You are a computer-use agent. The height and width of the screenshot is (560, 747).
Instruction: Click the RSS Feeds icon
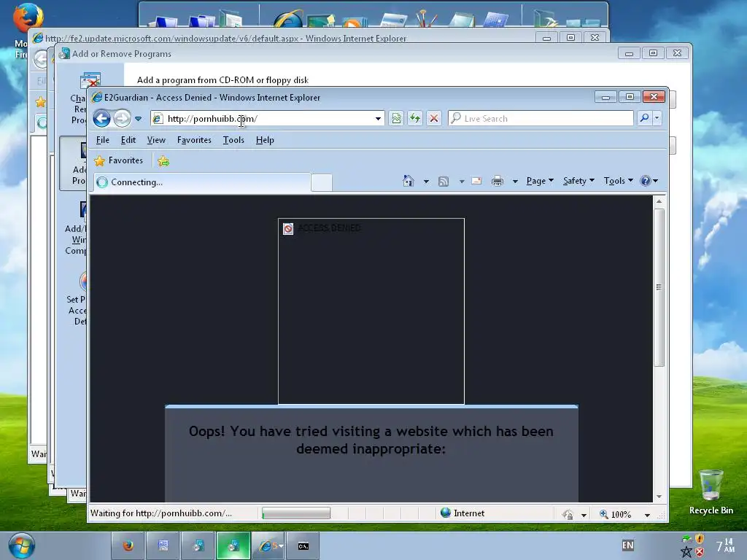point(444,181)
